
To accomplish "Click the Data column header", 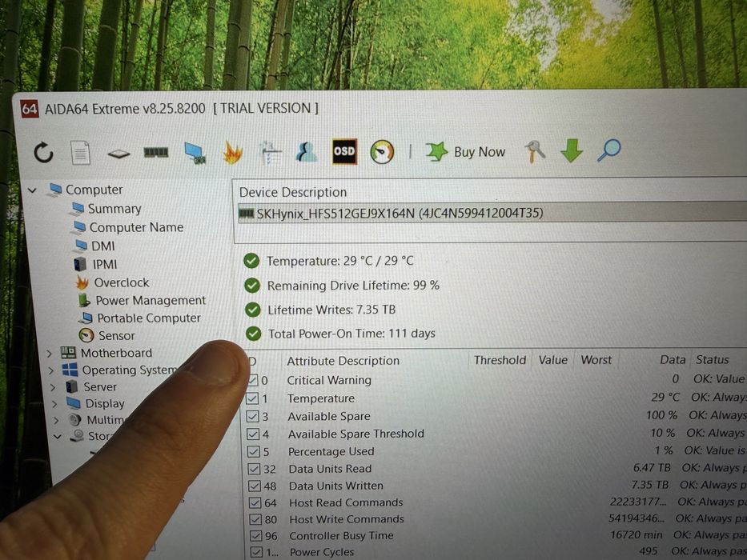I will click(x=673, y=360).
